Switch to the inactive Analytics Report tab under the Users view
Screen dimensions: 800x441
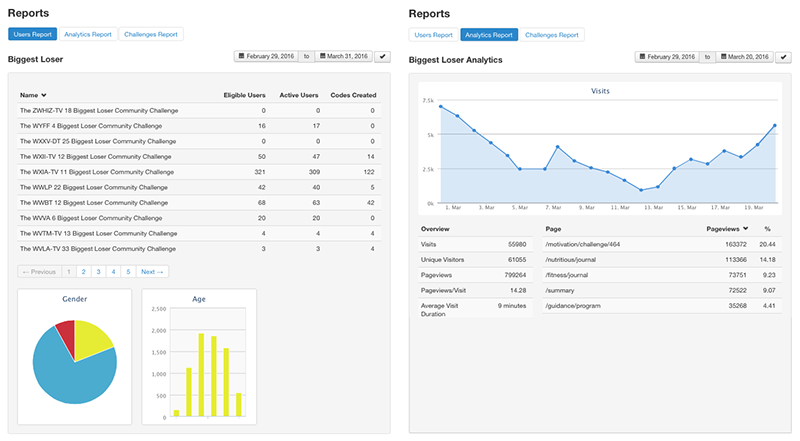[88, 34]
